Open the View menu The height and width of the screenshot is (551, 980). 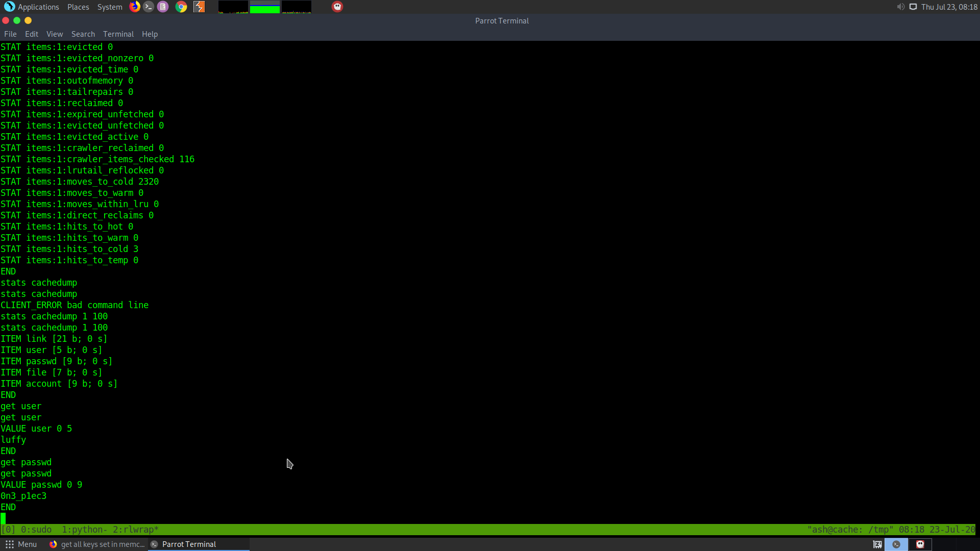tap(55, 34)
